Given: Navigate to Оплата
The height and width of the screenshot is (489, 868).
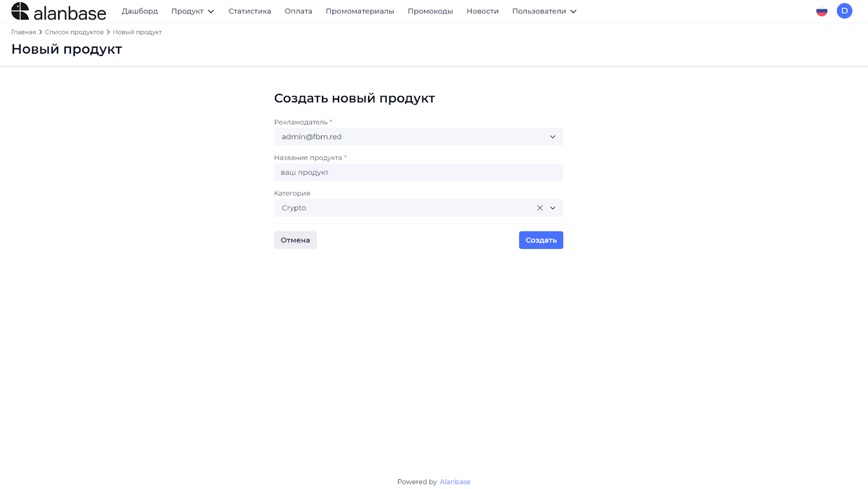Looking at the screenshot, I should (298, 11).
